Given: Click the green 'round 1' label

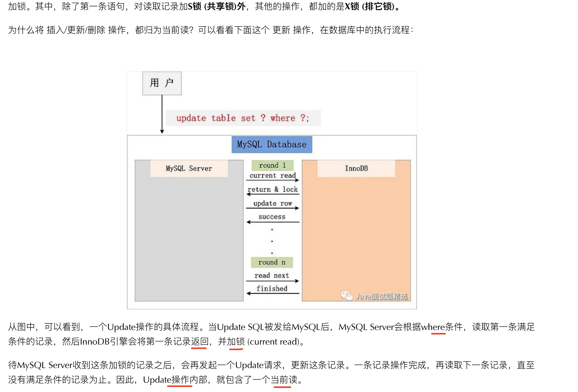Looking at the screenshot, I should coord(273,165).
